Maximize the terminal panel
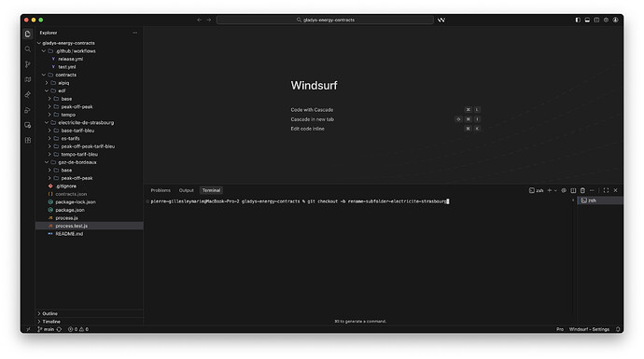Viewport: 644px width, 359px height. click(x=606, y=190)
